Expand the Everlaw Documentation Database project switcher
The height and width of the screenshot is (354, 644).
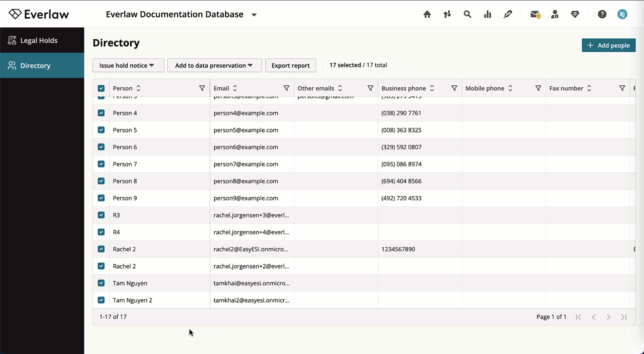coord(254,15)
